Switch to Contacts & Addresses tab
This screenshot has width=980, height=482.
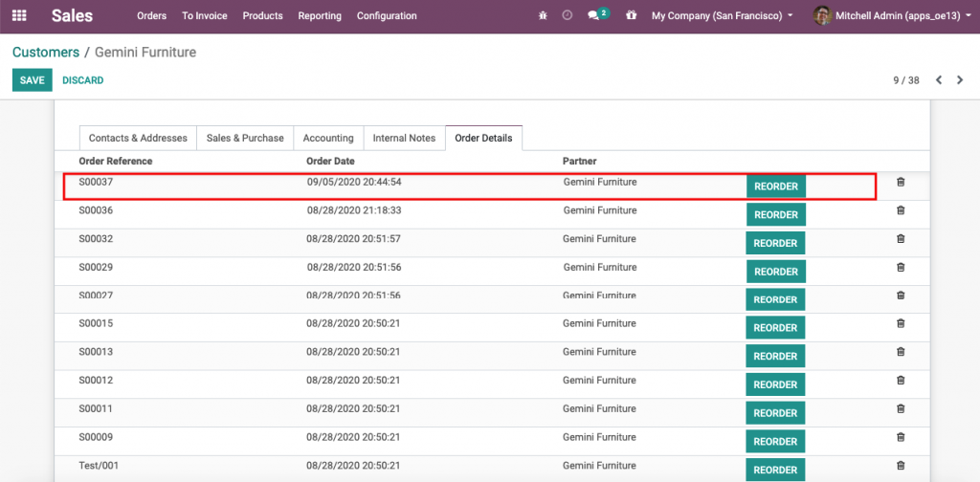[138, 138]
